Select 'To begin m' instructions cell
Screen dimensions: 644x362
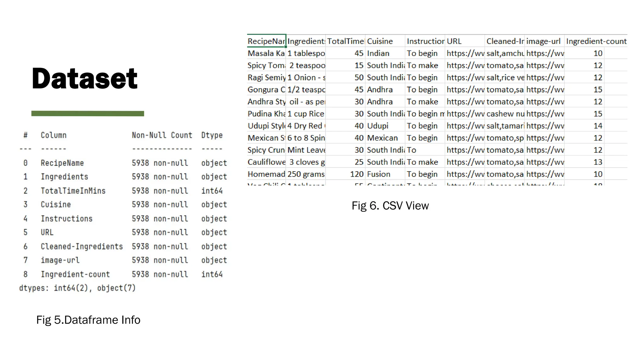click(x=425, y=114)
